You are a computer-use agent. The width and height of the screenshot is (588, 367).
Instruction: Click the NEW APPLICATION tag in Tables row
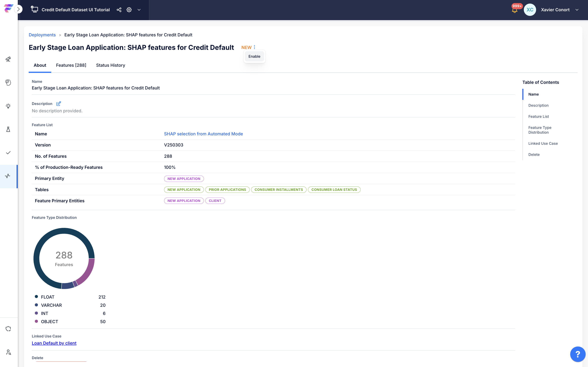(x=184, y=190)
